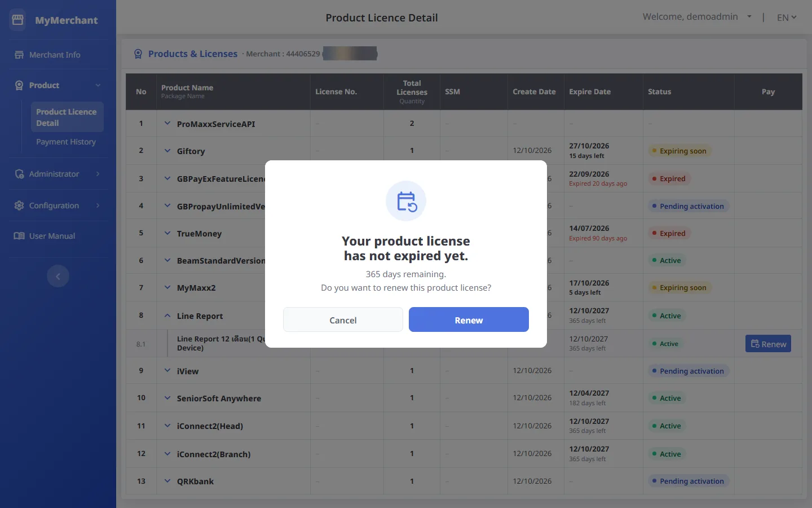Screen dimensions: 812x508
Task: Expand the BeamStandardVersion row chevron
Action: click(167, 260)
